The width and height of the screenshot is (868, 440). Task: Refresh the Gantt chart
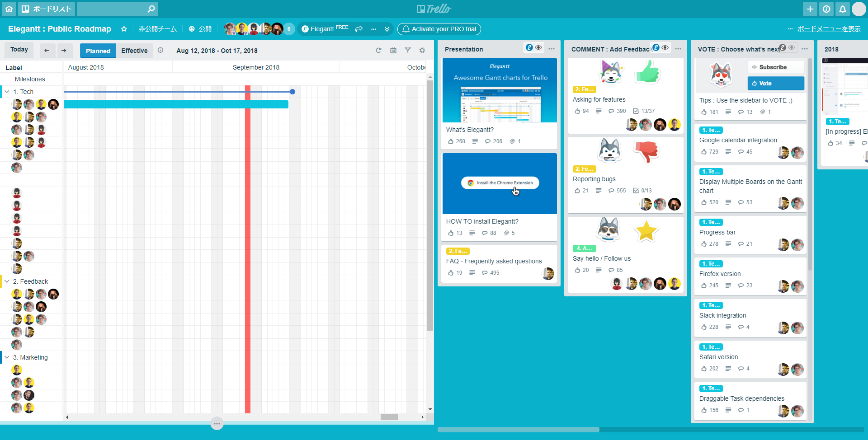(378, 50)
